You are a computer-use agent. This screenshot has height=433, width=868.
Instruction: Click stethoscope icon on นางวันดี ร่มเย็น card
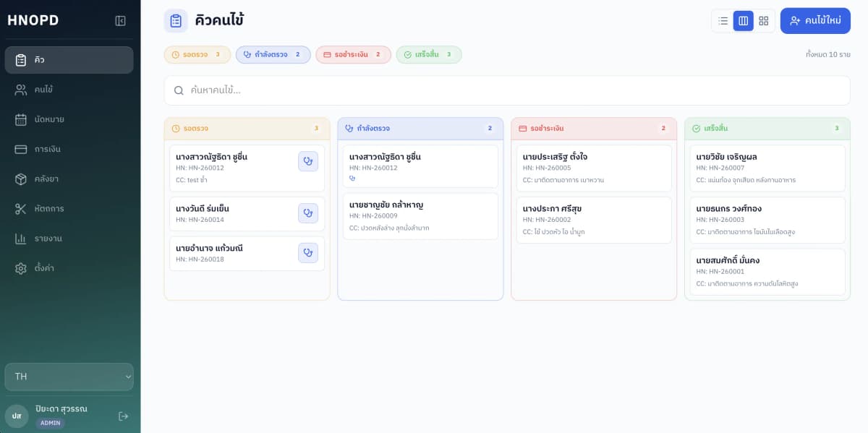(308, 213)
